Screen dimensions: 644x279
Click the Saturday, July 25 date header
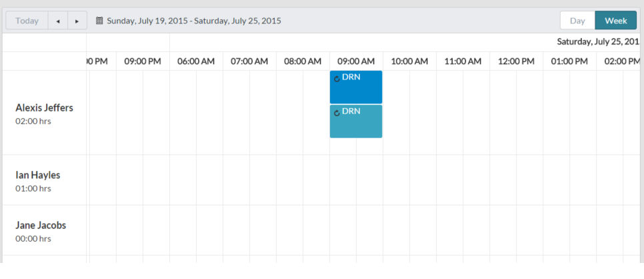tap(598, 42)
